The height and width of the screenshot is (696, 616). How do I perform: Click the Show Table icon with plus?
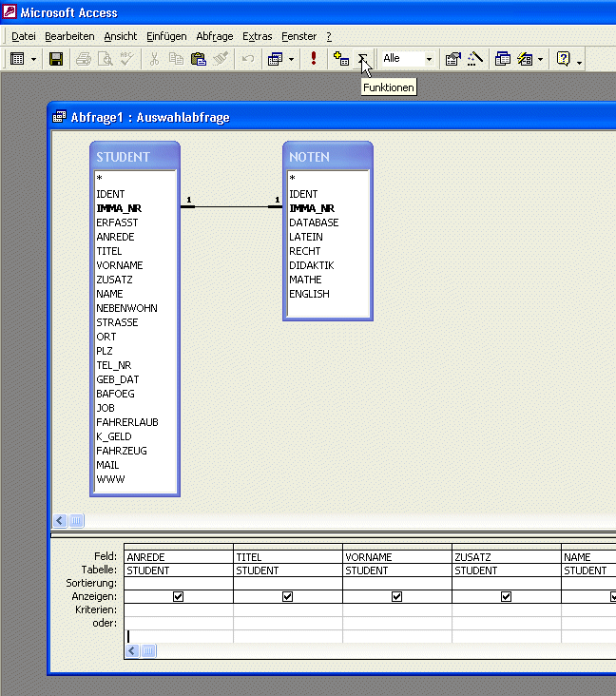coord(341,59)
